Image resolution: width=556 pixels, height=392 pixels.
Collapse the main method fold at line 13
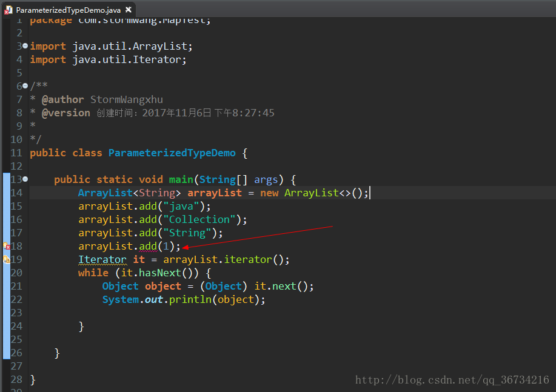pyautogui.click(x=25, y=179)
